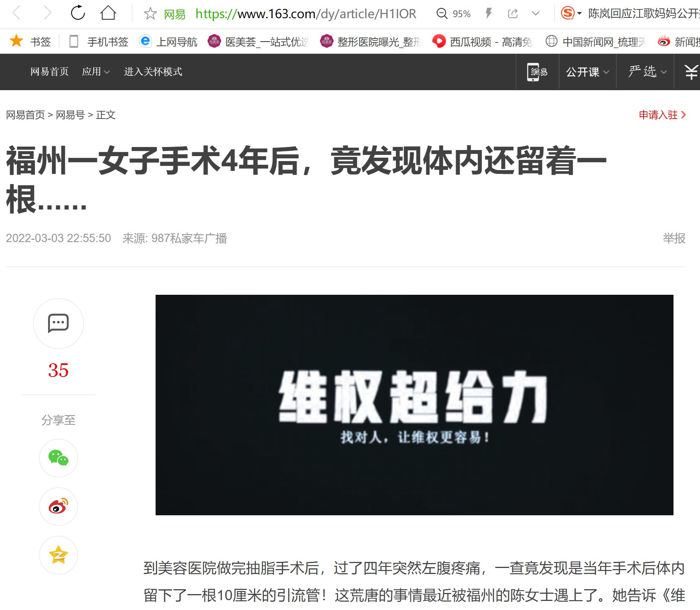700x610 pixels.
Task: Click the address bar URL field
Action: [x=306, y=14]
